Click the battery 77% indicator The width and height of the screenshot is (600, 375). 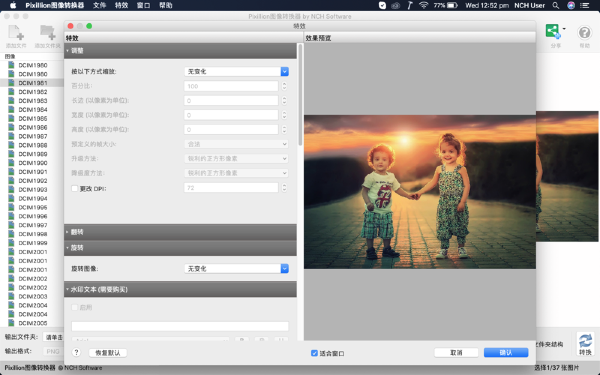[445, 5]
